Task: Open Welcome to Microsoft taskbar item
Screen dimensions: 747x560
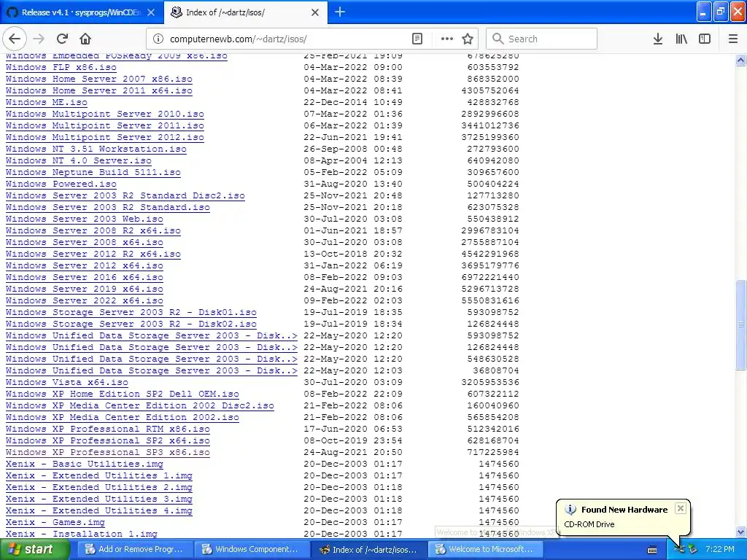Action: 485,550
